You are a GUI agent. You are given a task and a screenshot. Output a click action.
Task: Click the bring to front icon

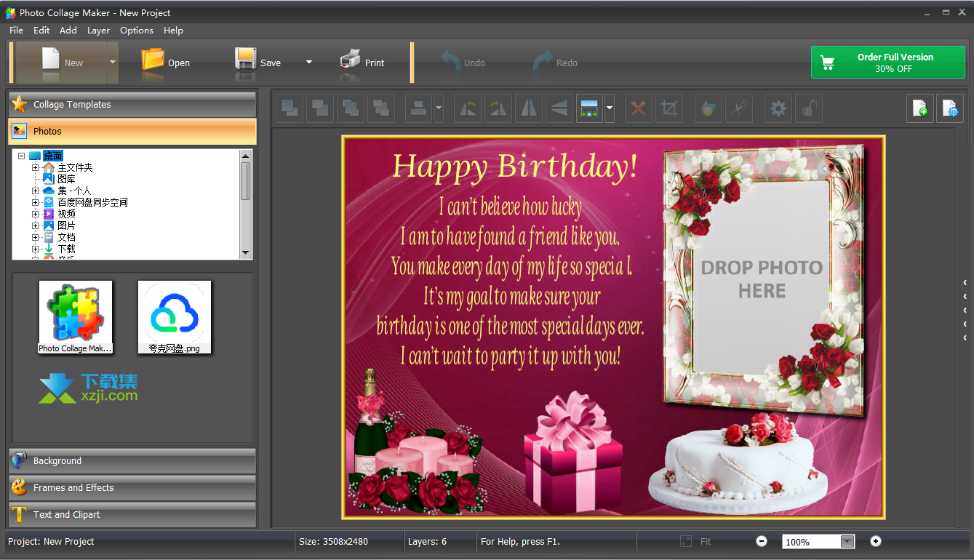point(290,109)
